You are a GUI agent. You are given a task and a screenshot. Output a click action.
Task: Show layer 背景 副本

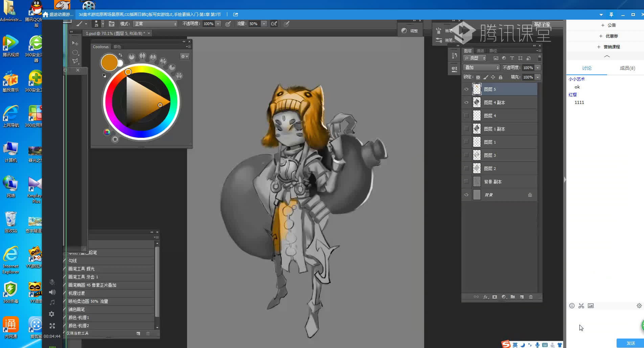click(466, 181)
